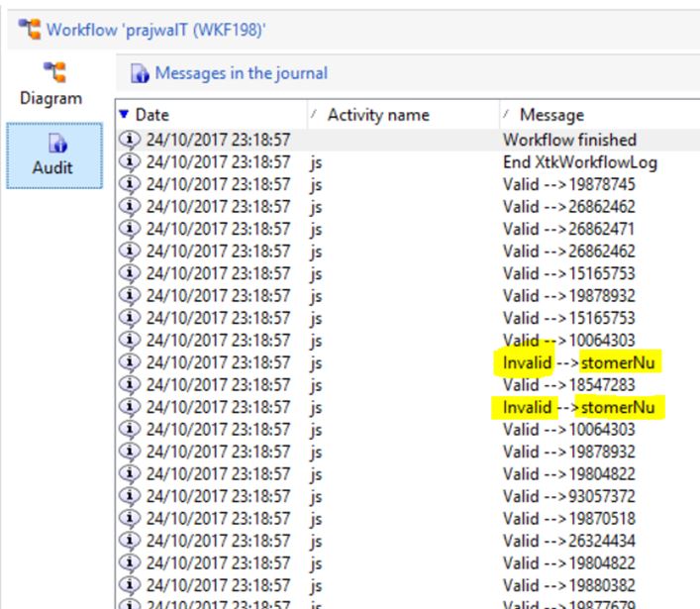Click the journal messages icon
This screenshot has width=700, height=609.
[141, 73]
